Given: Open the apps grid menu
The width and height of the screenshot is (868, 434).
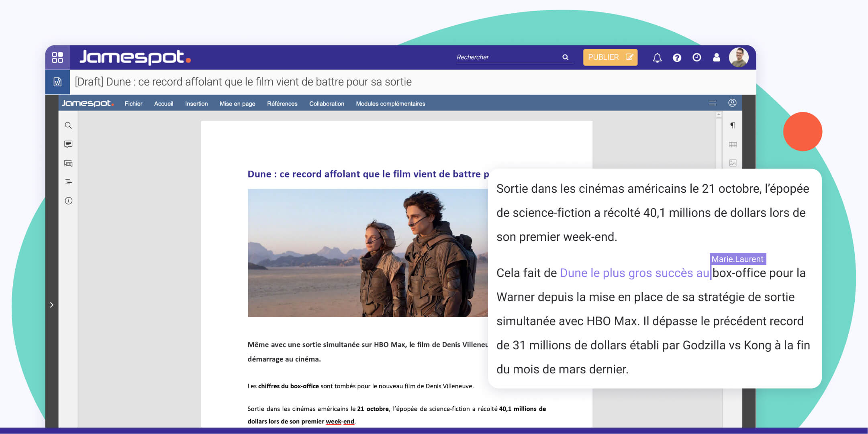Looking at the screenshot, I should pyautogui.click(x=57, y=57).
